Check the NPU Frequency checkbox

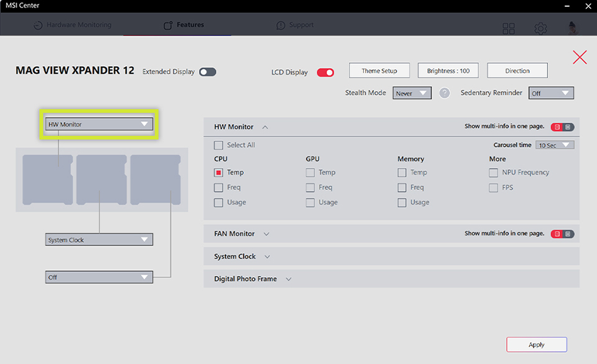[493, 173]
